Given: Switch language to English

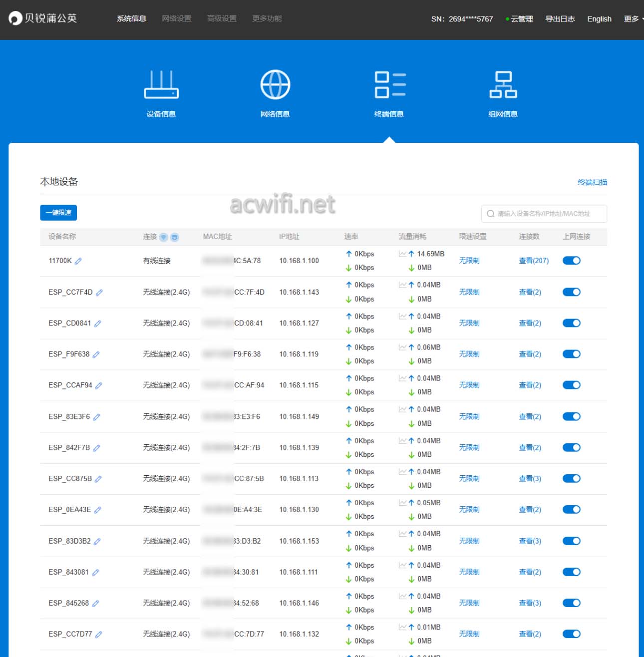Looking at the screenshot, I should click(x=599, y=19).
